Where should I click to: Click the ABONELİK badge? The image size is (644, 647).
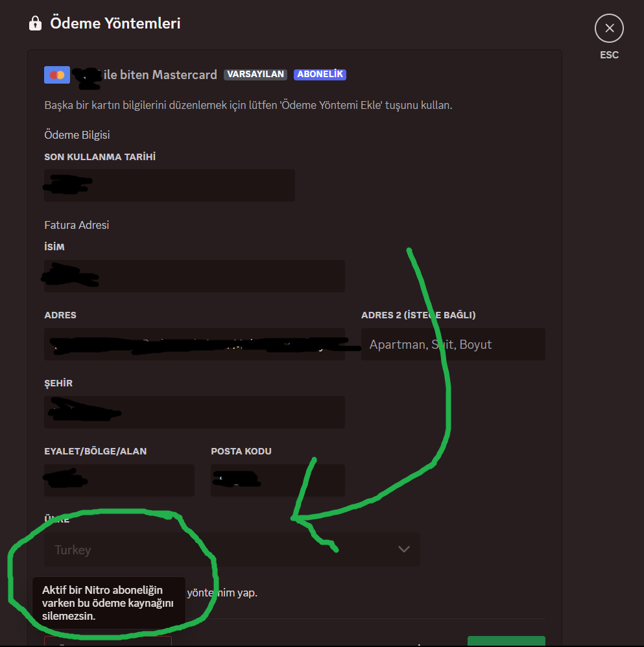(x=320, y=75)
